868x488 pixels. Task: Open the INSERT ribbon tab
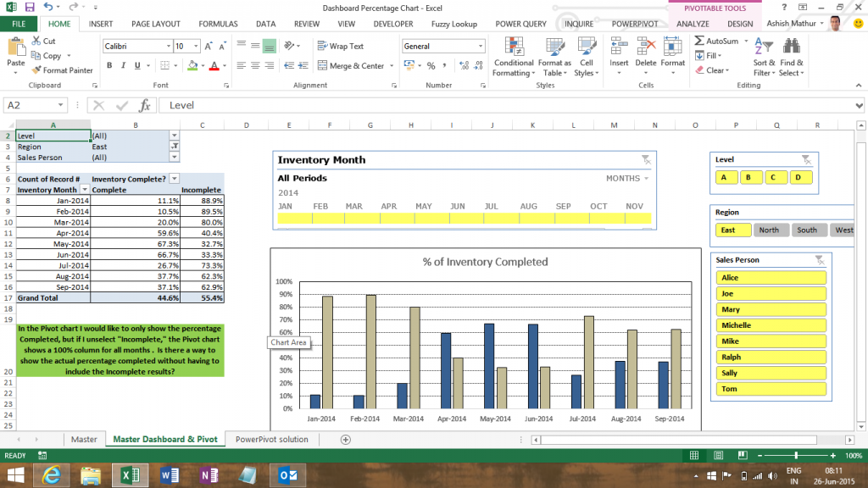click(101, 24)
